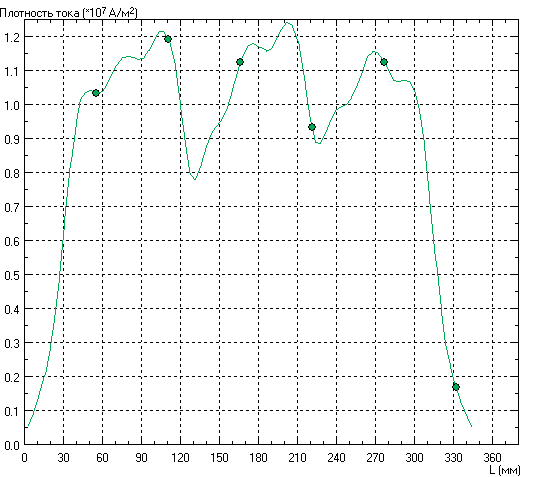Click the data marker near L = 165 mm
Screen dimensions: 542x477
[x=240, y=62]
